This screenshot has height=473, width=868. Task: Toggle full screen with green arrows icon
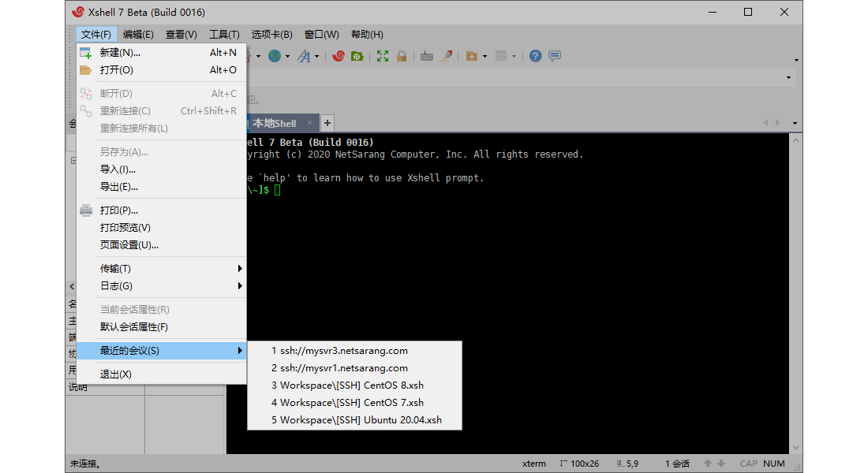pyautogui.click(x=383, y=56)
